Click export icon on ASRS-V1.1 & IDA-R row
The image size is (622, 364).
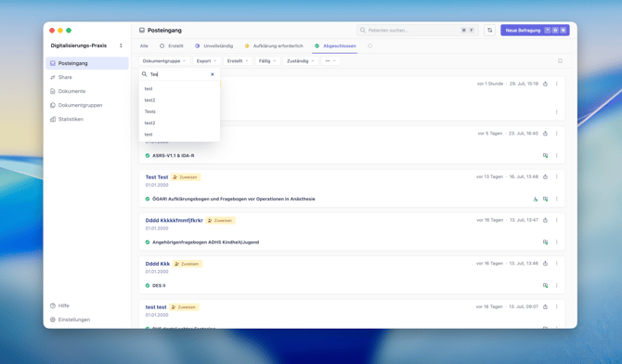tap(546, 156)
